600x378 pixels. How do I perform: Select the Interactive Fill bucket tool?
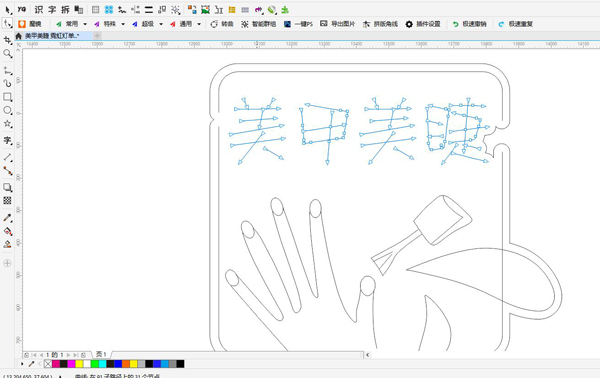pyautogui.click(x=7, y=231)
